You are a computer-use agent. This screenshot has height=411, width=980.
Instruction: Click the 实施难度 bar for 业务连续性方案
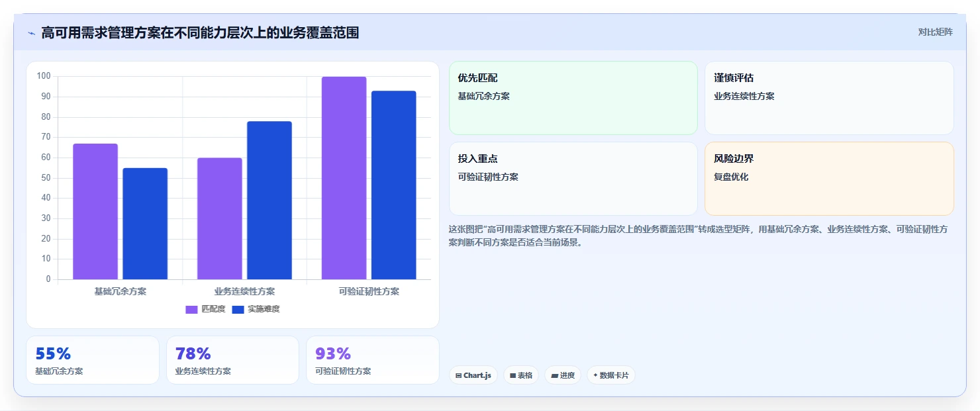pyautogui.click(x=269, y=200)
